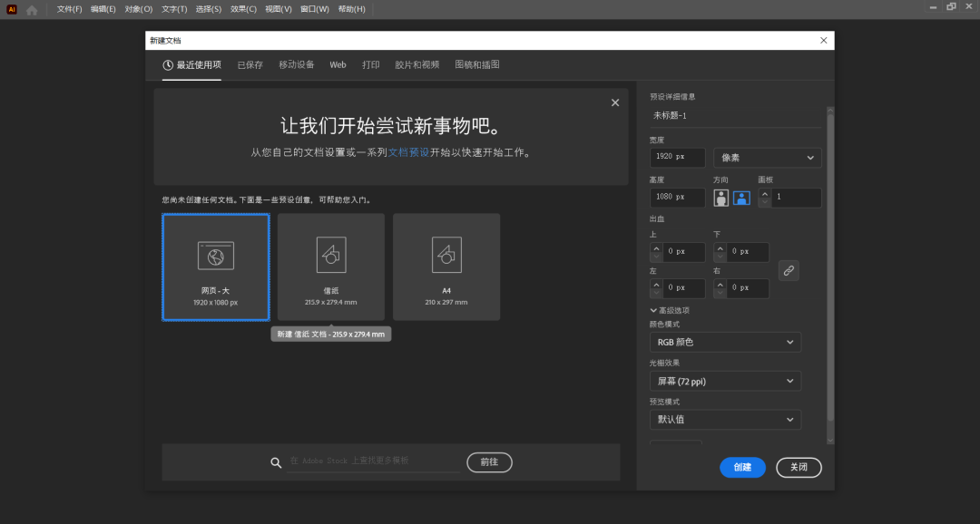Click the clock icon beside 最近使用项
This screenshot has width=980, height=524.
pyautogui.click(x=166, y=64)
